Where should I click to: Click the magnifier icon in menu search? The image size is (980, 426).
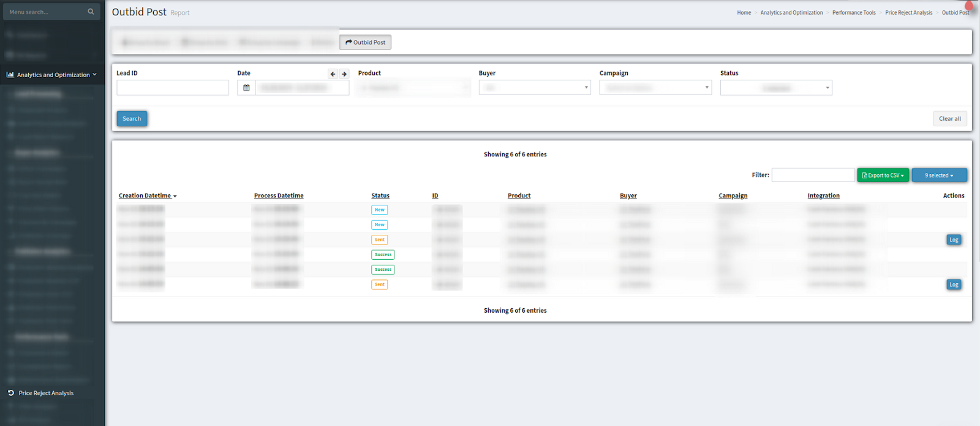91,12
